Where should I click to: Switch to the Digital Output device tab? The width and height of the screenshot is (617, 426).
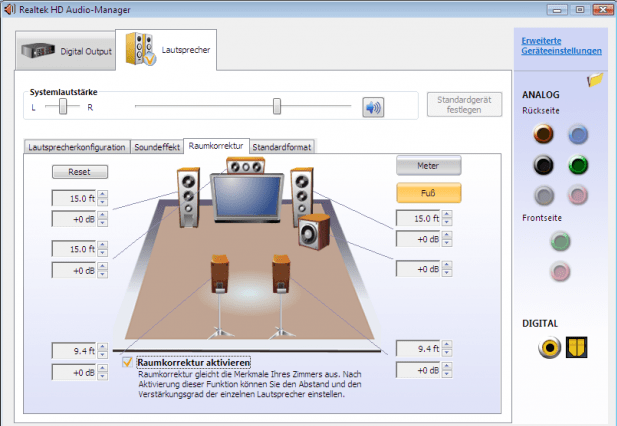[66, 51]
